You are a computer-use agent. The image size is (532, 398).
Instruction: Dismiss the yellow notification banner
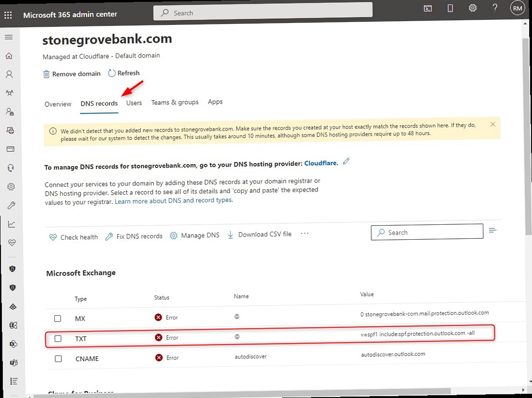pos(493,125)
